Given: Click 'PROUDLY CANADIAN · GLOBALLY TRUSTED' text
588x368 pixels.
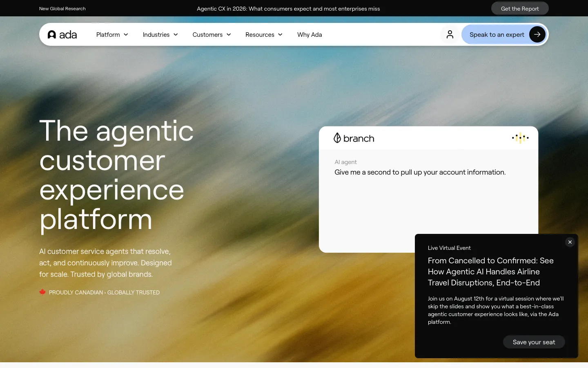Looking at the screenshot, I should click(104, 292).
